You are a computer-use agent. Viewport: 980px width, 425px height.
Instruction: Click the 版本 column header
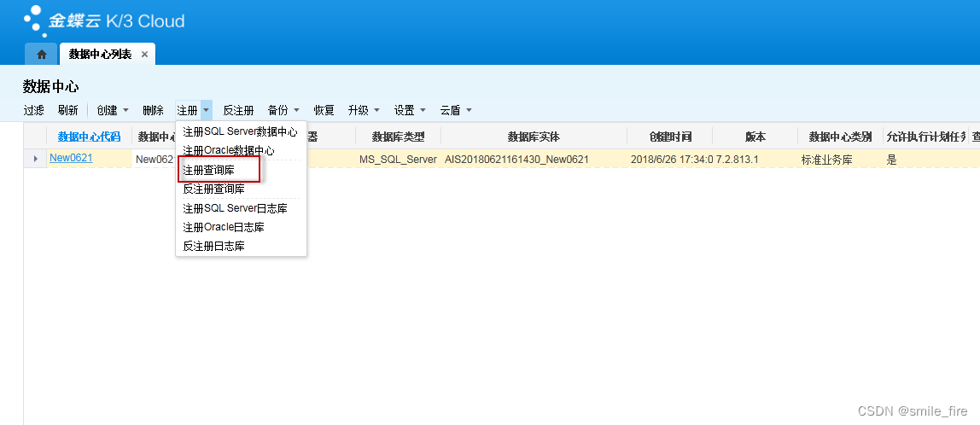[x=755, y=137]
